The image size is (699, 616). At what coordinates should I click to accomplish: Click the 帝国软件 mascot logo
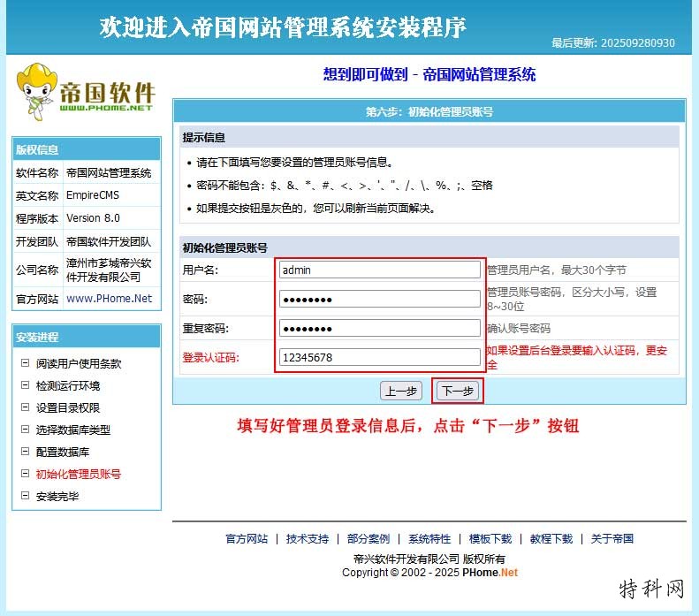pos(86,92)
